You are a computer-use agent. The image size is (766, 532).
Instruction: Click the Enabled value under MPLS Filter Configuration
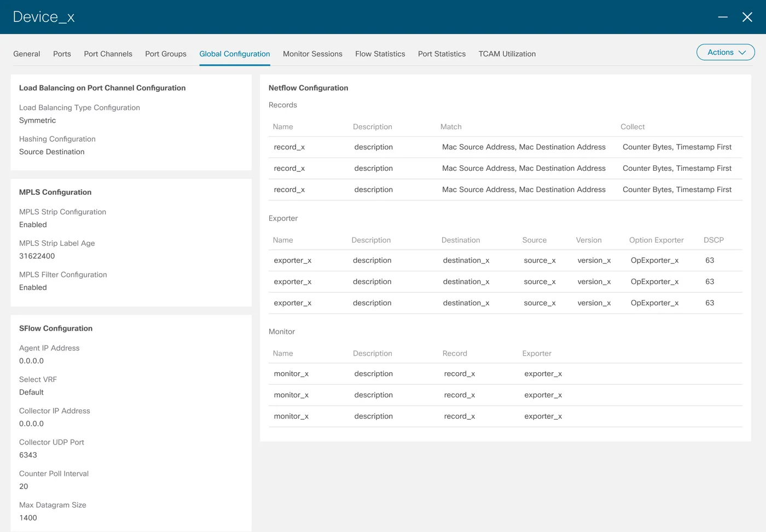[x=33, y=287]
